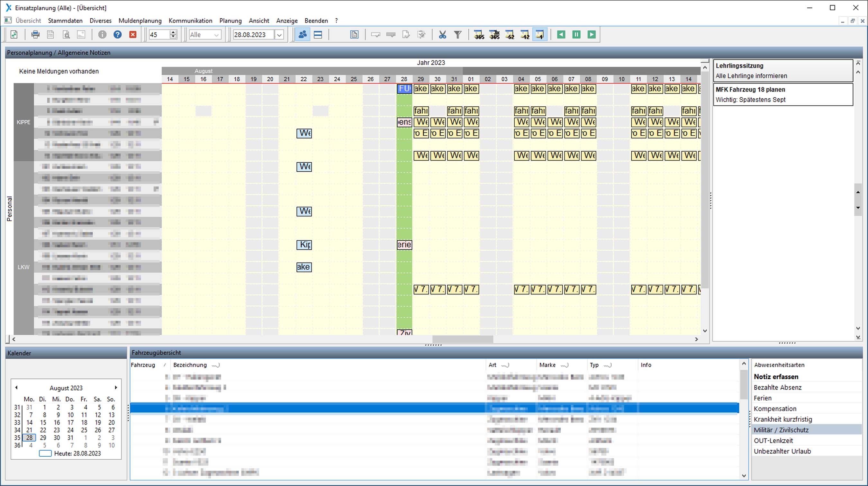Go to next period green arrow
Screen dimensions: 868x486
tap(591, 34)
